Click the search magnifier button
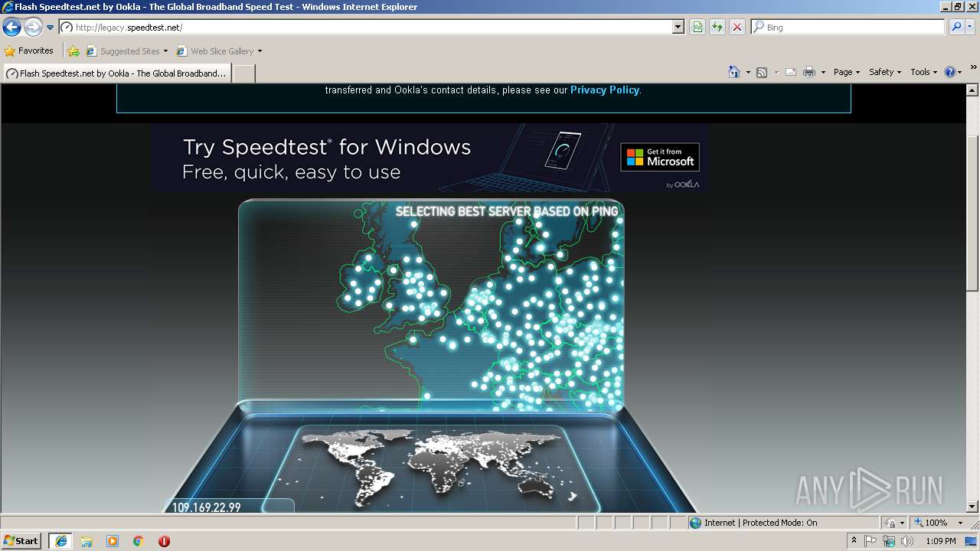 tap(955, 27)
